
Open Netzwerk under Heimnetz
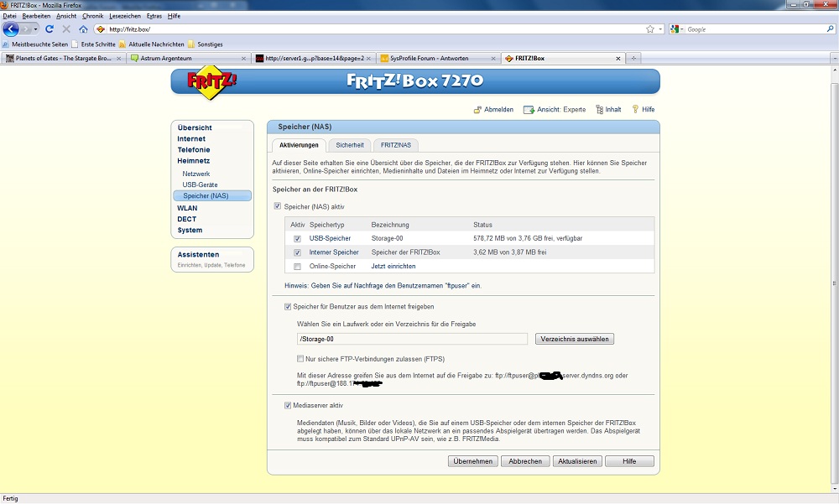click(195, 174)
